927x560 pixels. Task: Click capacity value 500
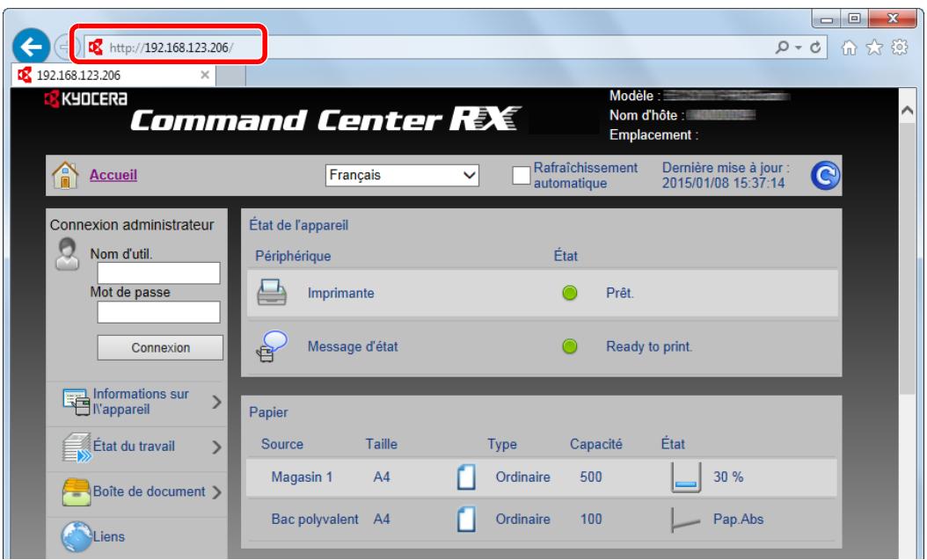point(591,476)
